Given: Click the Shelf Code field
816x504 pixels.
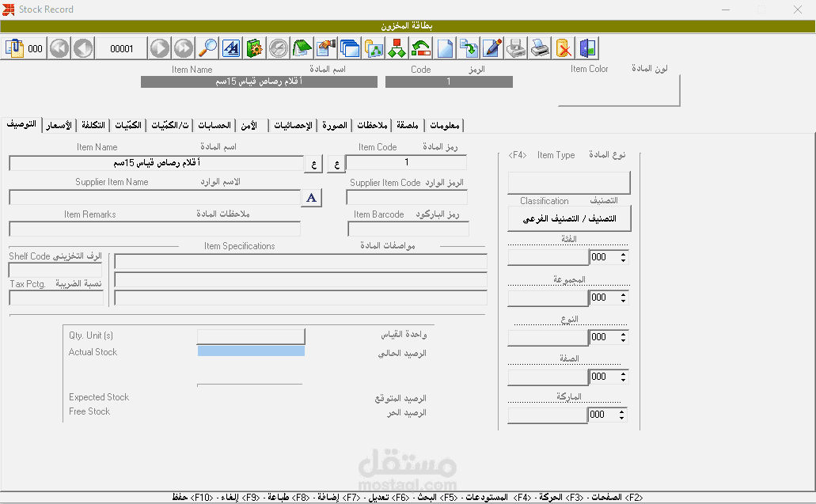Looking at the screenshot, I should coord(55,270).
